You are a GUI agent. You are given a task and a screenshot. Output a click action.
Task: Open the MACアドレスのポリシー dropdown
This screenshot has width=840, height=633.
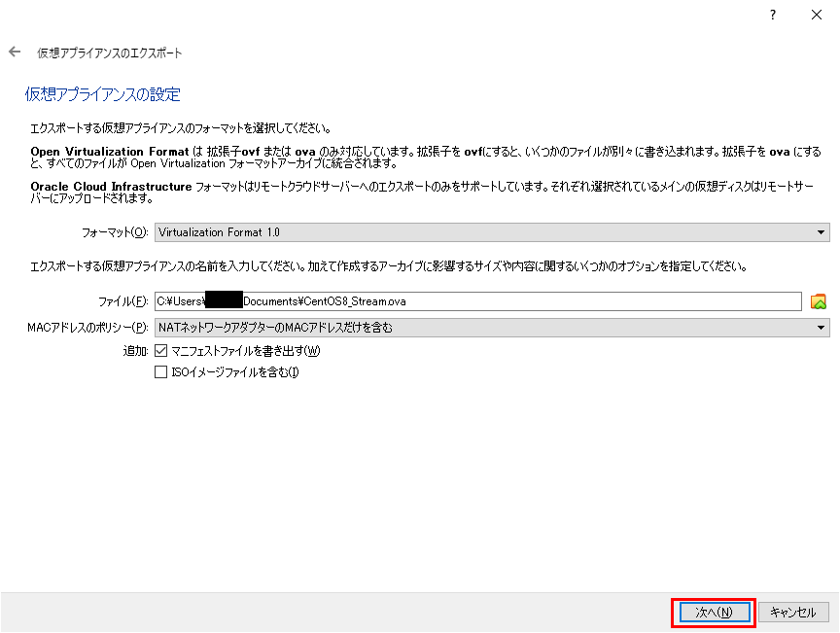[492, 328]
